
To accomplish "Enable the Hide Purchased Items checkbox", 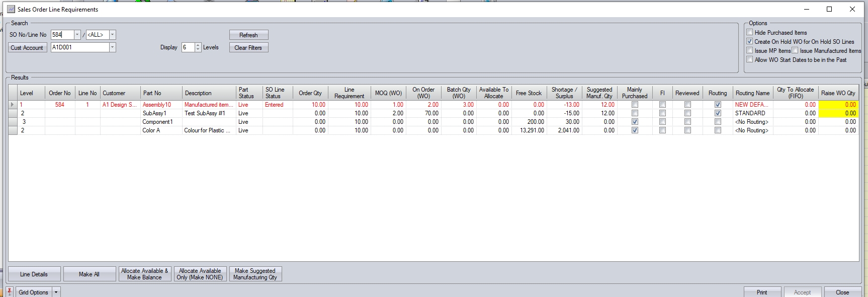I will pyautogui.click(x=750, y=32).
